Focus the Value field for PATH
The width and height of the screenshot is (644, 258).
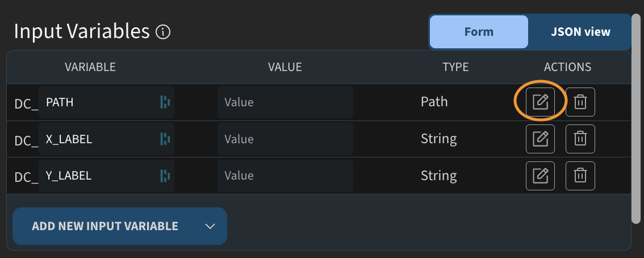tap(285, 102)
